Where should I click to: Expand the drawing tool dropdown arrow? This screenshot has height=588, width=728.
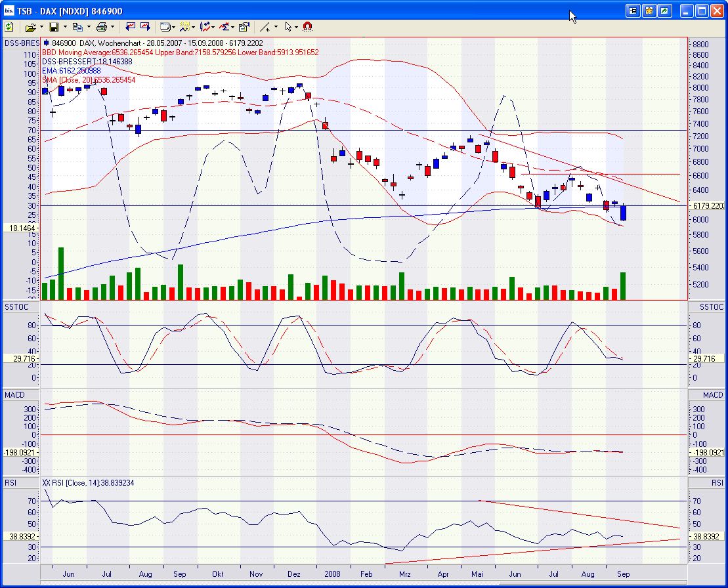(x=276, y=27)
